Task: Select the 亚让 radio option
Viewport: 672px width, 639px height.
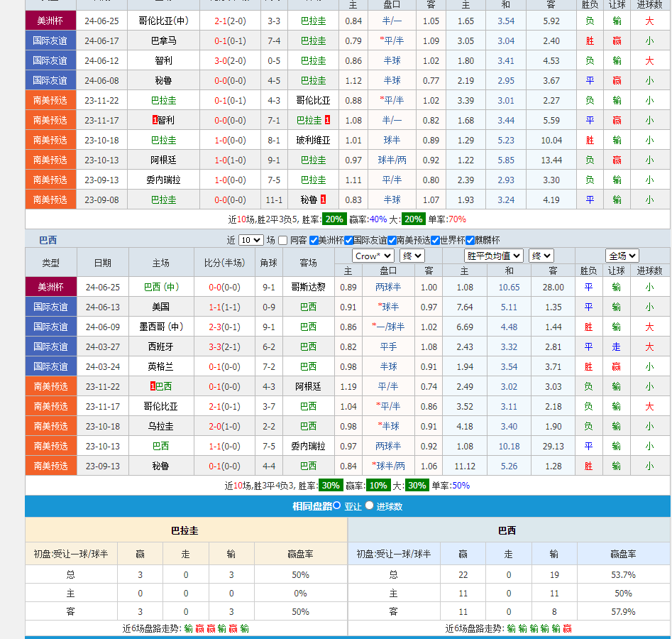Action: coord(336,507)
